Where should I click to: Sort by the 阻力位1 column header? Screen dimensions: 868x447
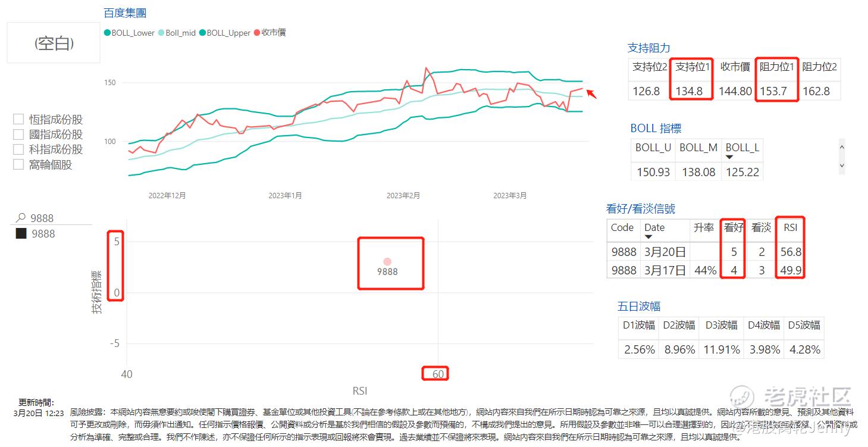click(777, 67)
